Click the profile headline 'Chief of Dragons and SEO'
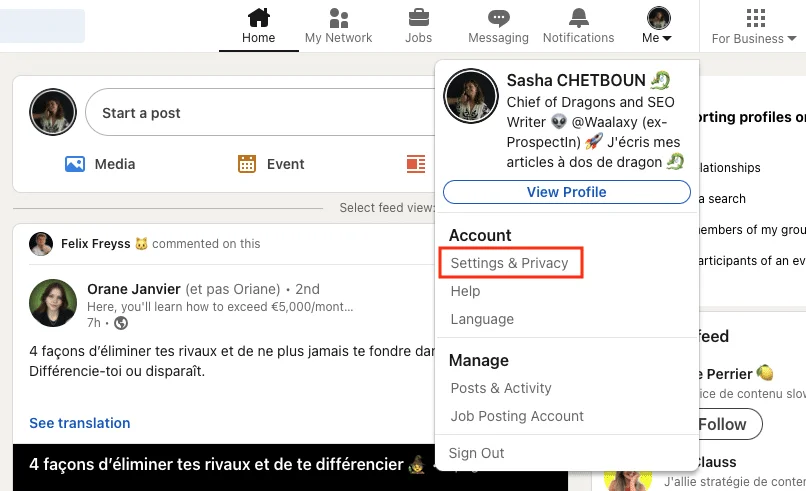 (x=595, y=132)
